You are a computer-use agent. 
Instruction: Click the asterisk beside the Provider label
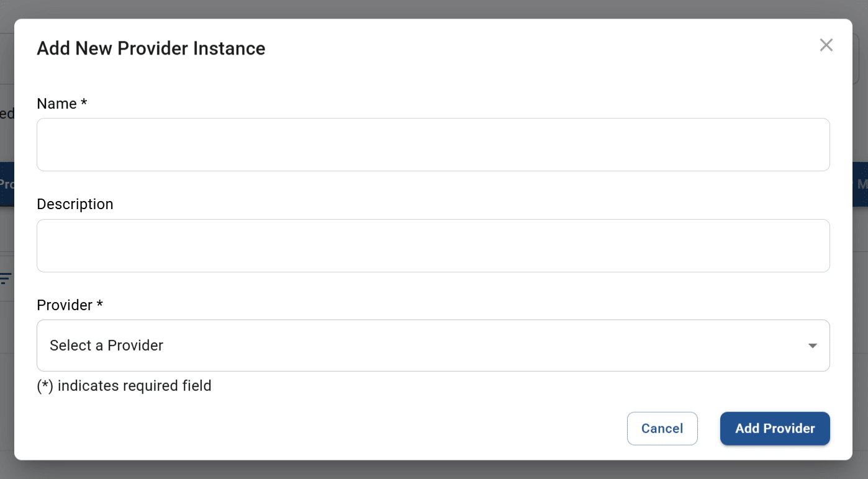click(x=99, y=305)
